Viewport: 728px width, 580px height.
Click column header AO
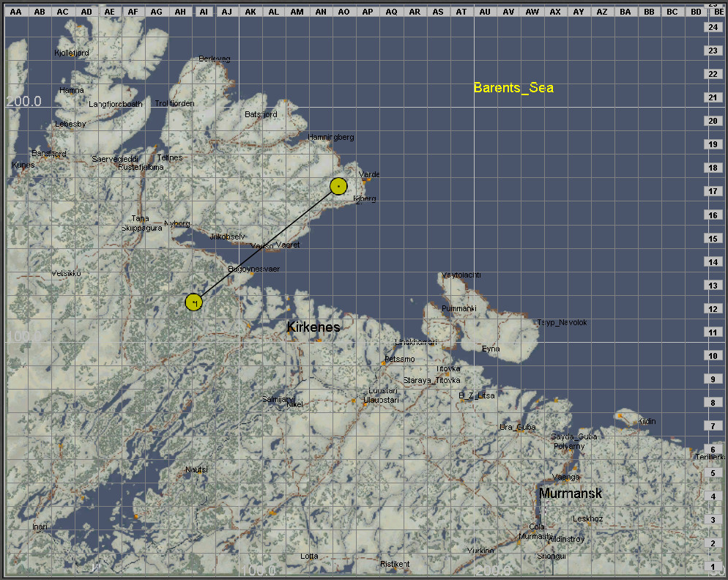click(343, 12)
